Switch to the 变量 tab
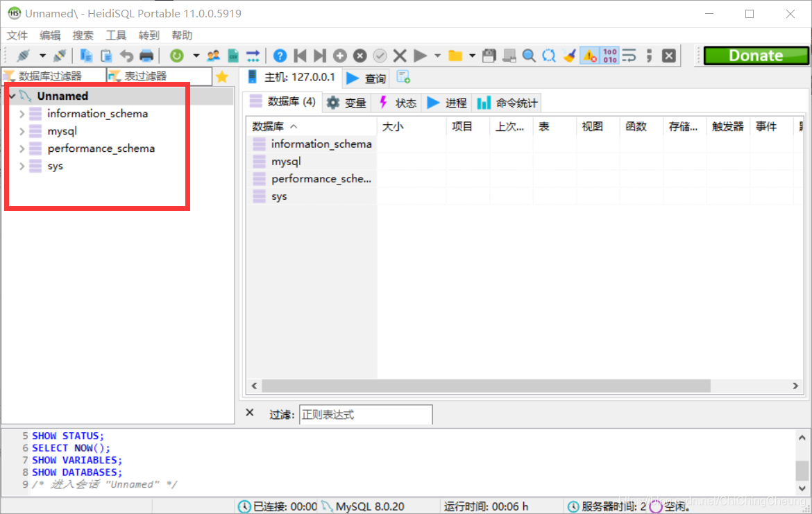Viewport: 812px width, 514px height. click(x=346, y=103)
